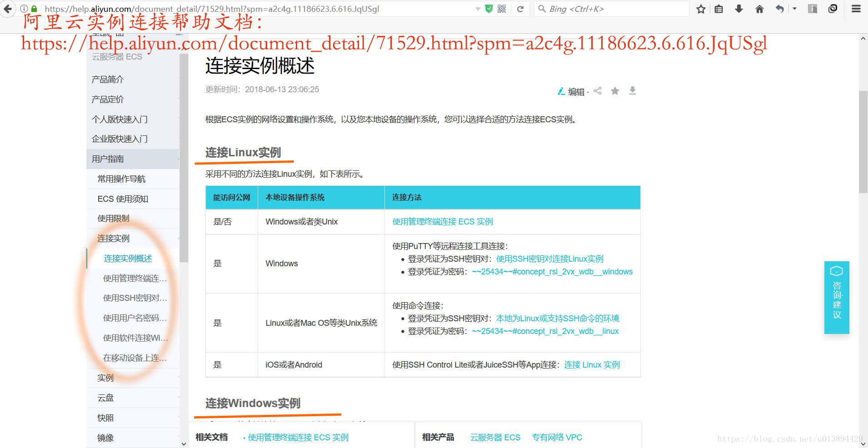This screenshot has width=868, height=448.
Task: Click the 本地设备操作系统 column header
Action: [x=295, y=198]
